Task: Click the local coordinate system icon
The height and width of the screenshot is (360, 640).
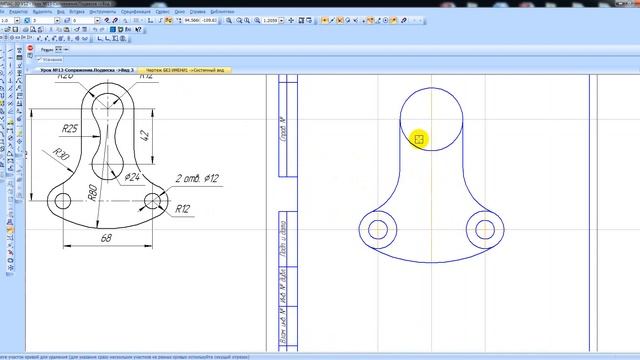Action: click(x=150, y=20)
